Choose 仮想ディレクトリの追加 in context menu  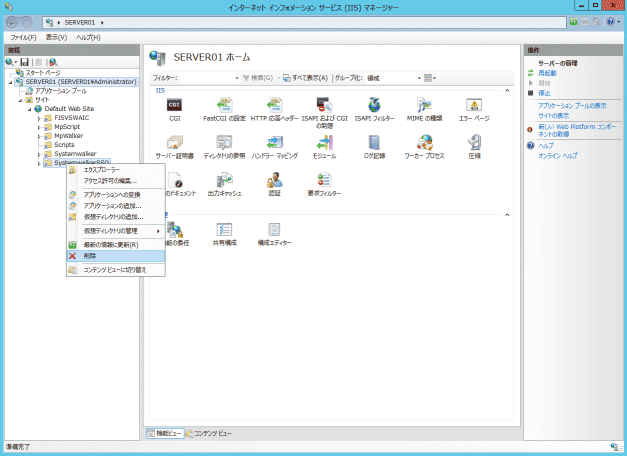tap(116, 217)
